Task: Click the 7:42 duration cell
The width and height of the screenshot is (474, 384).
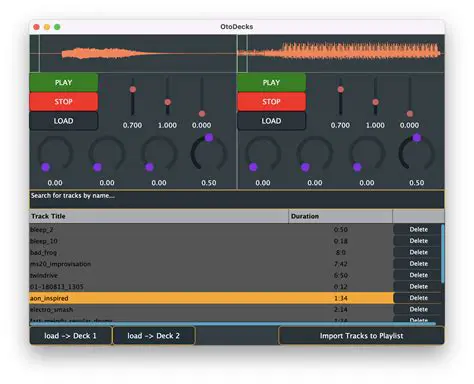Action: [340, 264]
